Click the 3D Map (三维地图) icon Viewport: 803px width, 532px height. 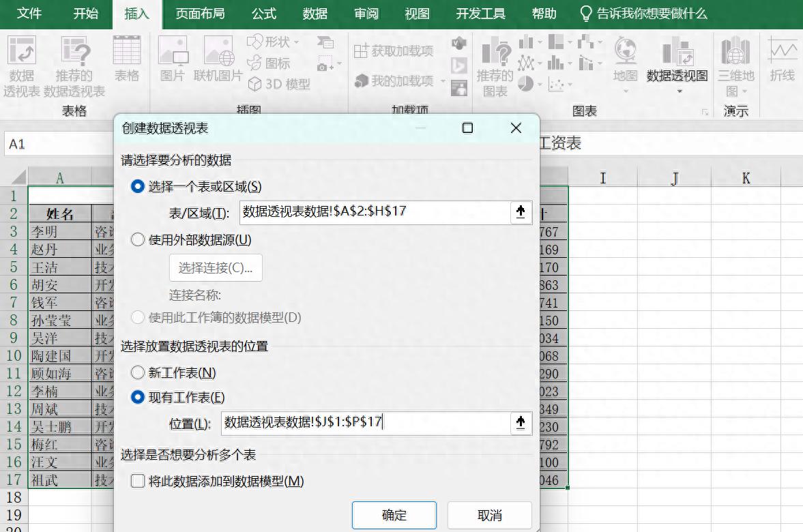coord(735,51)
